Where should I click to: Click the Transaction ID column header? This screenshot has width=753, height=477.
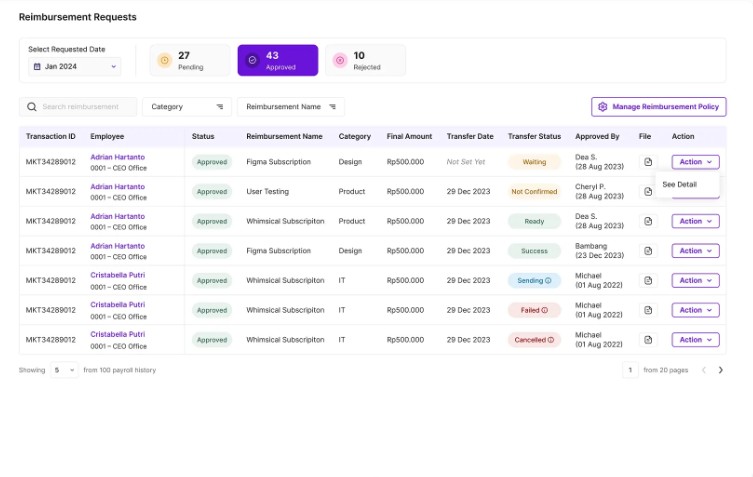[50, 136]
